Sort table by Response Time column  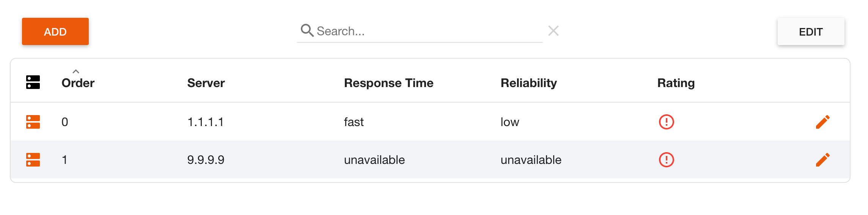tap(388, 83)
